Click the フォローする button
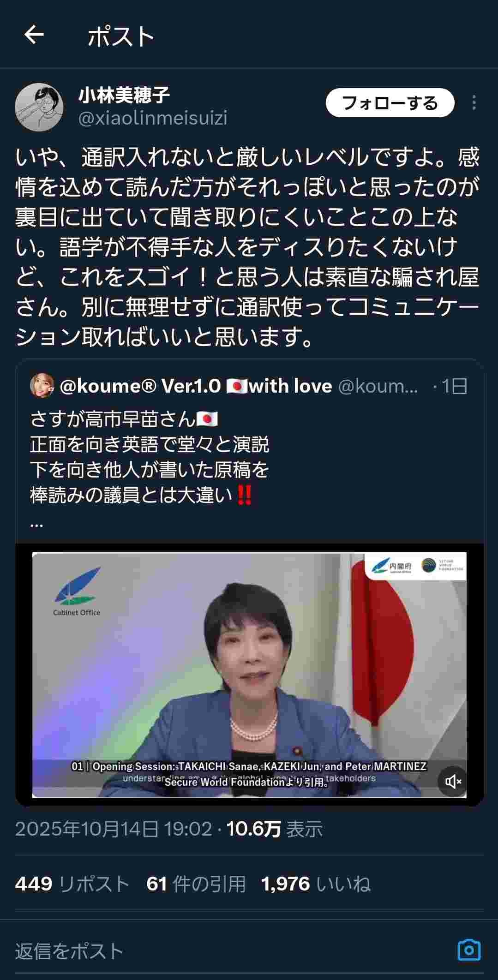This screenshot has width=498, height=980. tap(390, 102)
